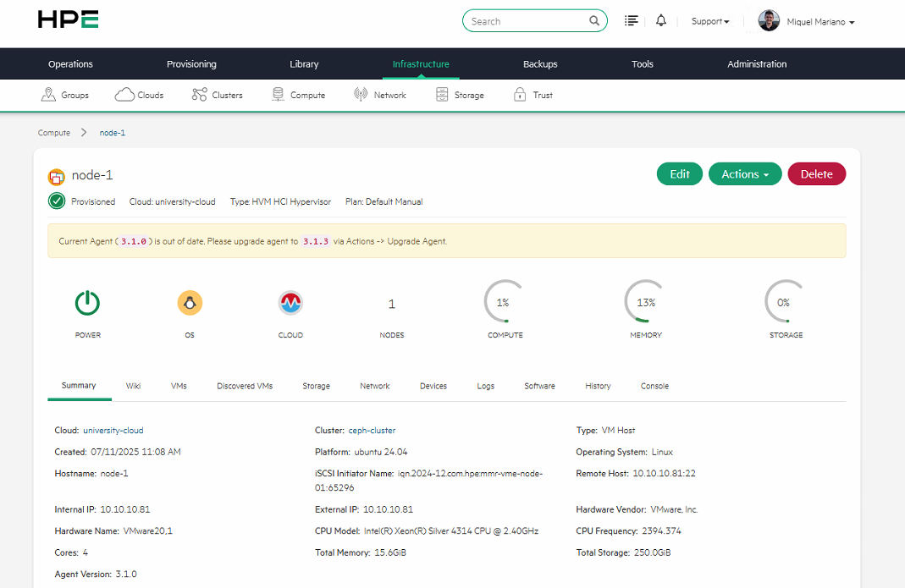Open the activity list icon in header
The width and height of the screenshot is (905, 588).
[631, 21]
